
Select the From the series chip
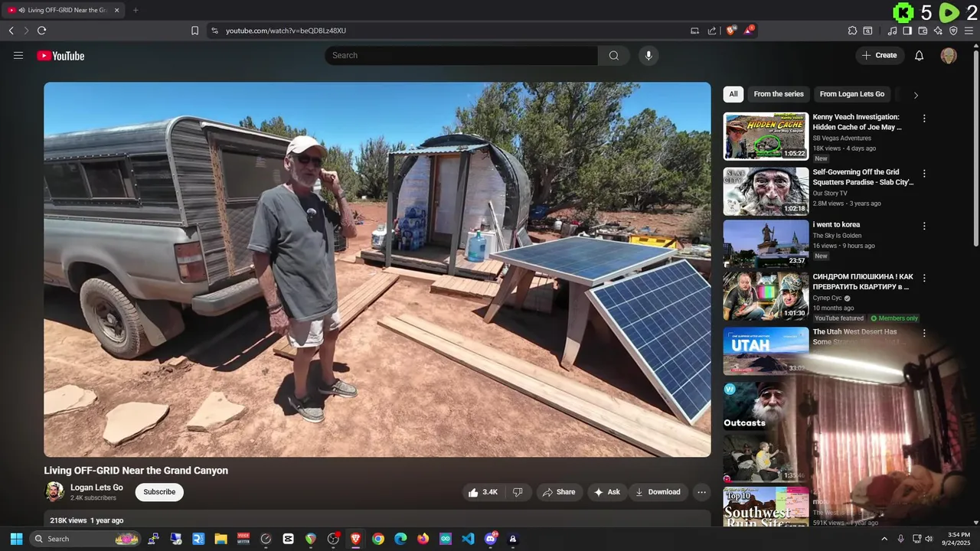[x=779, y=94]
